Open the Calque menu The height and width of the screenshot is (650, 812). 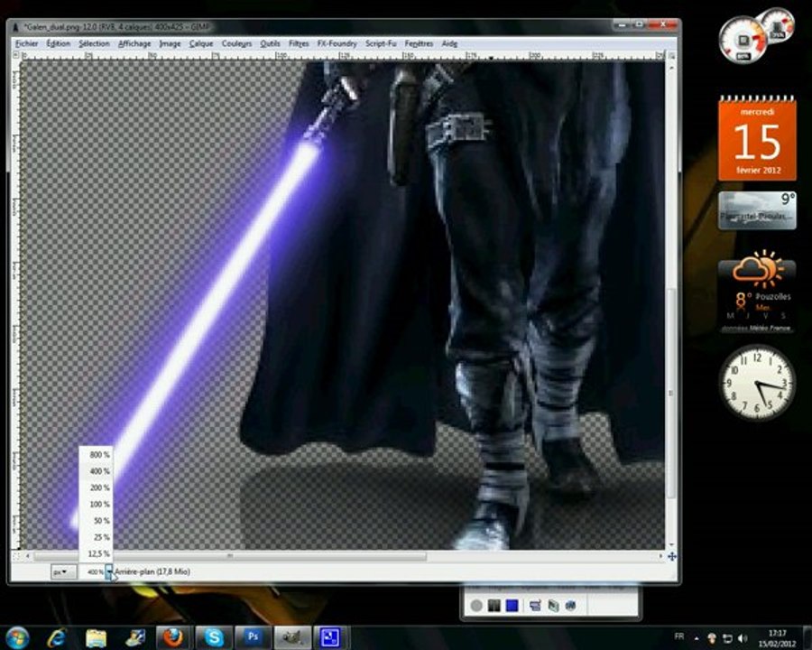(201, 43)
